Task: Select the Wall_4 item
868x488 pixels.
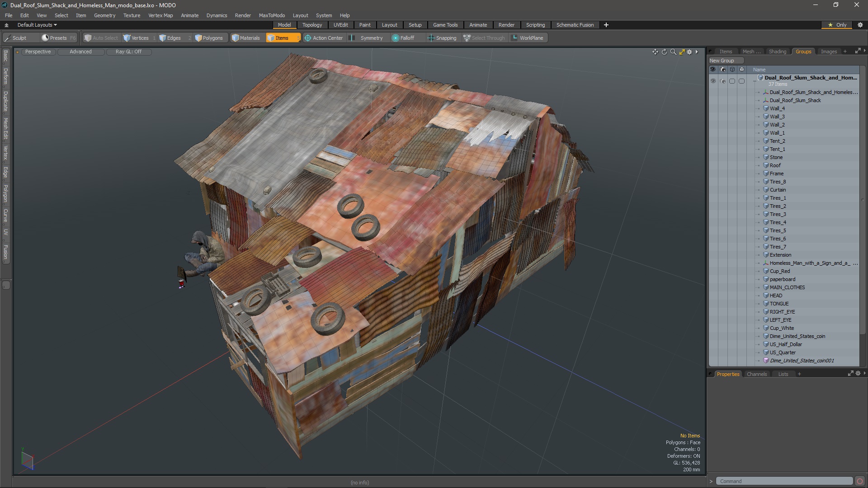Action: (777, 108)
